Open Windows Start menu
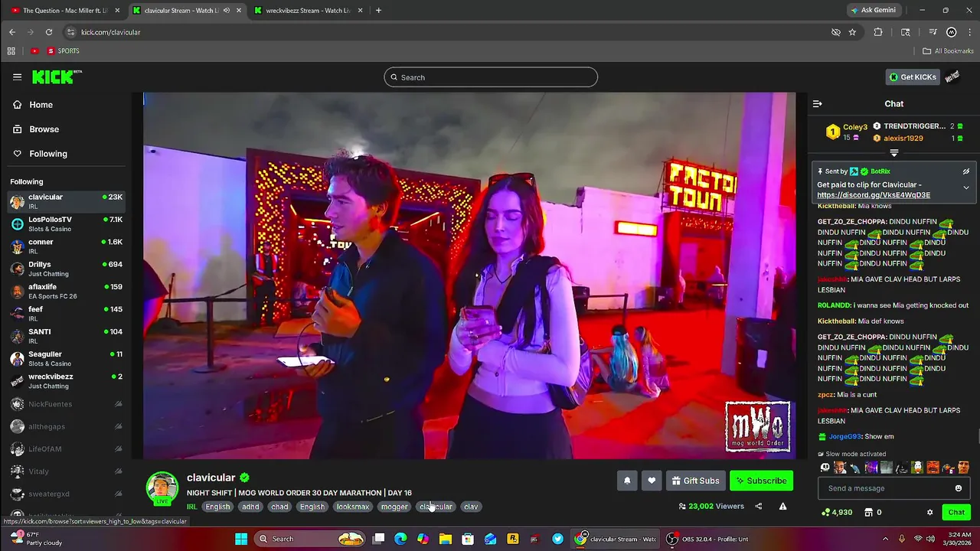Image resolution: width=980 pixels, height=551 pixels. pyautogui.click(x=241, y=539)
